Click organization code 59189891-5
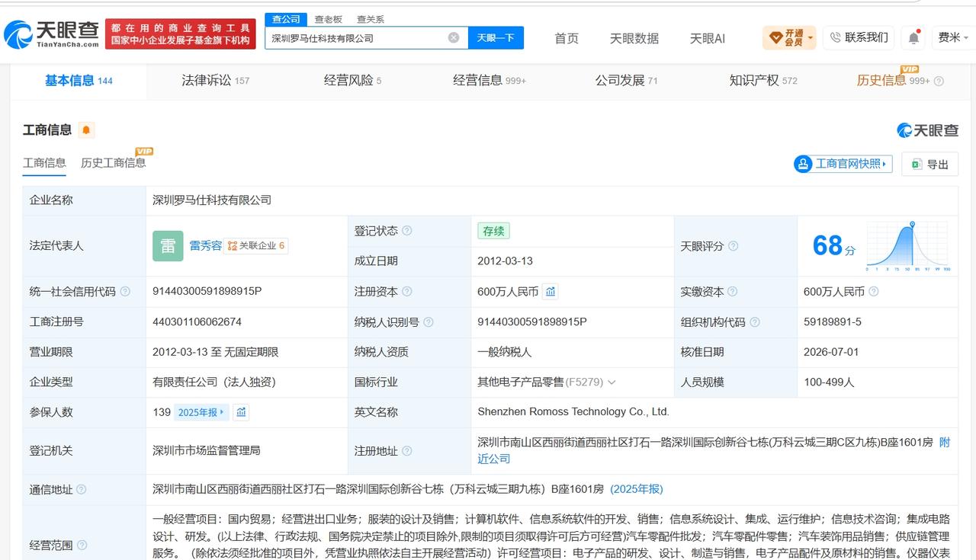 coord(833,322)
